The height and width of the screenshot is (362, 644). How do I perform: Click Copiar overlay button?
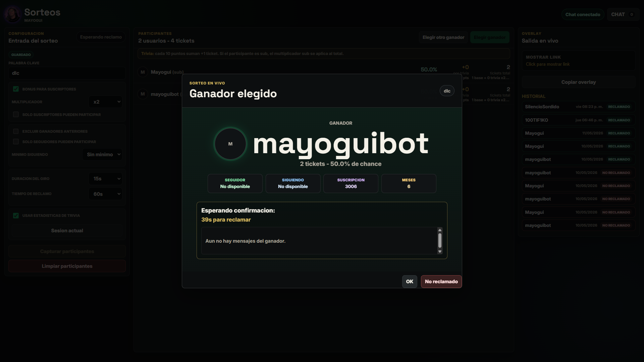(x=579, y=82)
